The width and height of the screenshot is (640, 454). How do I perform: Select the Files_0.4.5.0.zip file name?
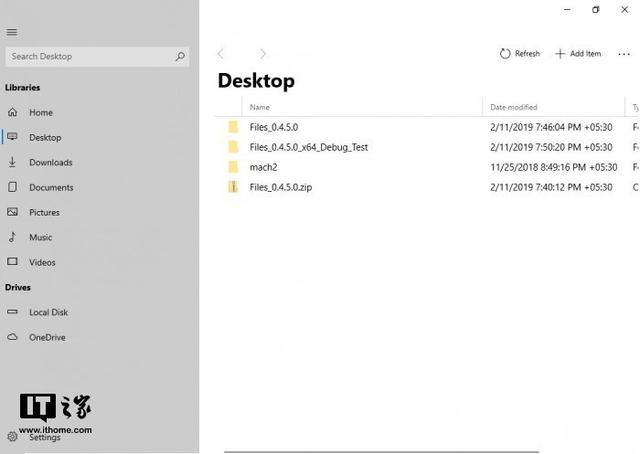coord(281,187)
